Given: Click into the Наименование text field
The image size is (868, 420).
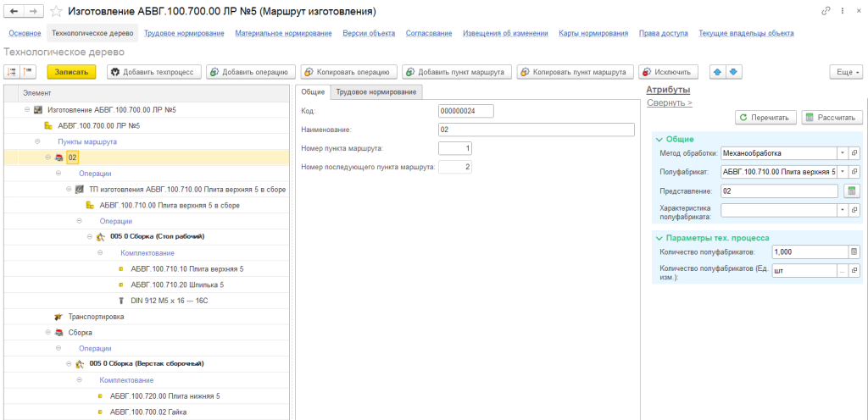Looking at the screenshot, I should (x=536, y=130).
